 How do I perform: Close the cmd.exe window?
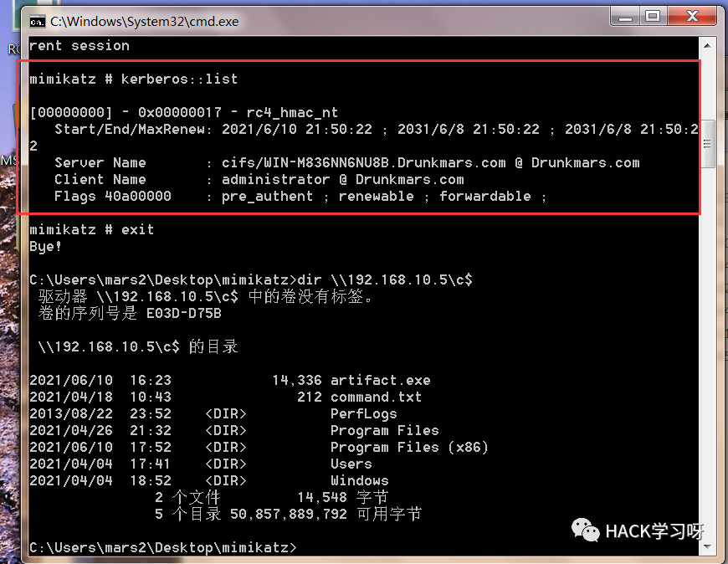[692, 17]
